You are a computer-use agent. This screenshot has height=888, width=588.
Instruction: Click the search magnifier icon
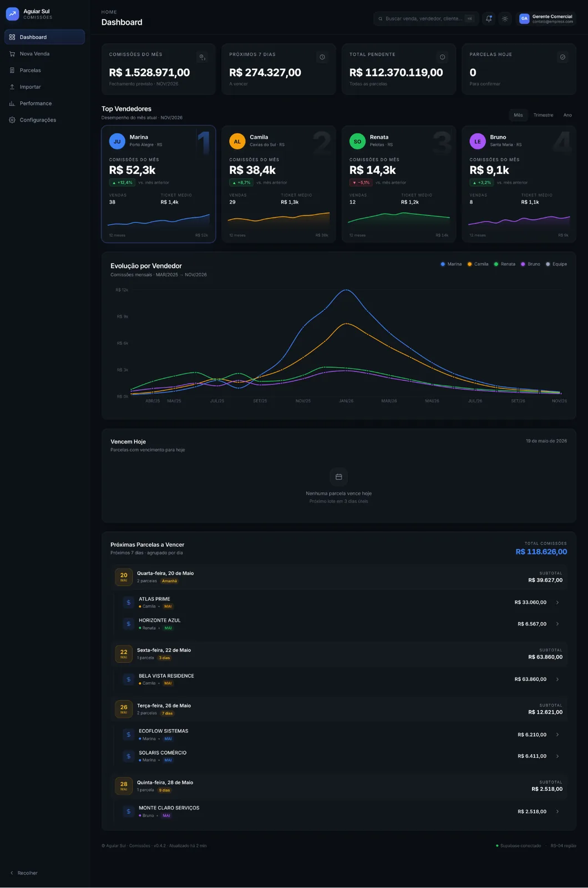(x=381, y=19)
